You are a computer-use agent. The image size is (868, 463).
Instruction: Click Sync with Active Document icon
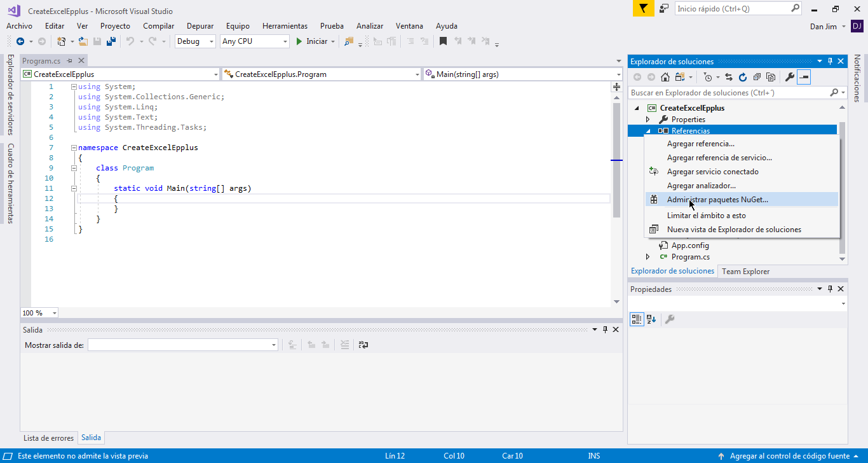point(729,77)
